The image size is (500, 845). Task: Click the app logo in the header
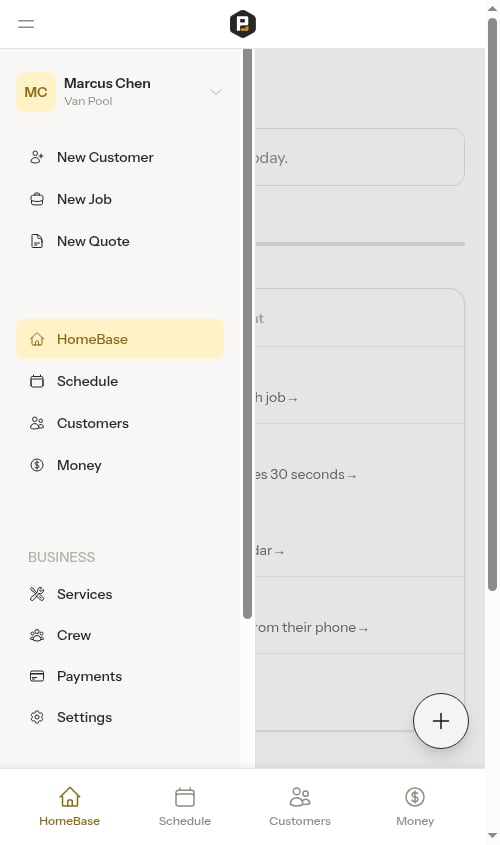tap(242, 24)
